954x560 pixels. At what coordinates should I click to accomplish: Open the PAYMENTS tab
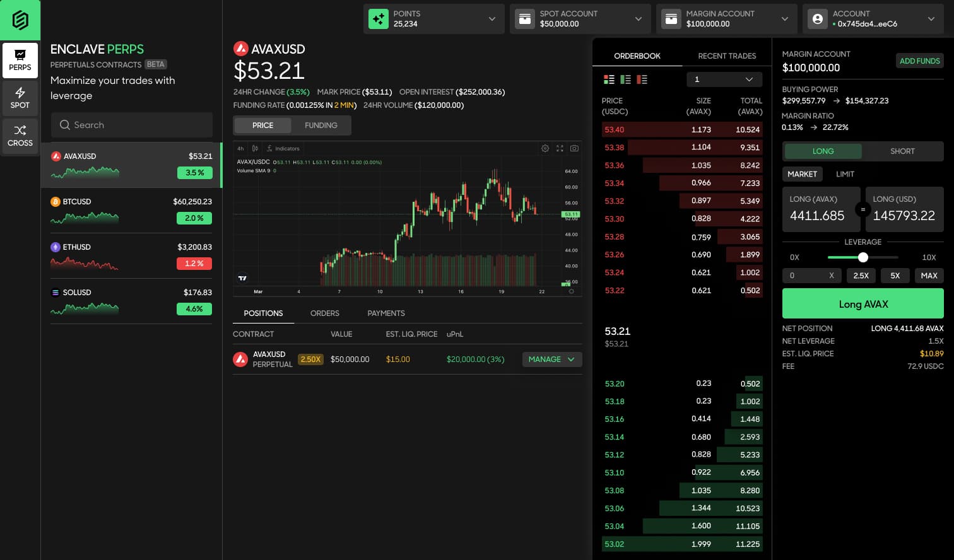pyautogui.click(x=386, y=313)
